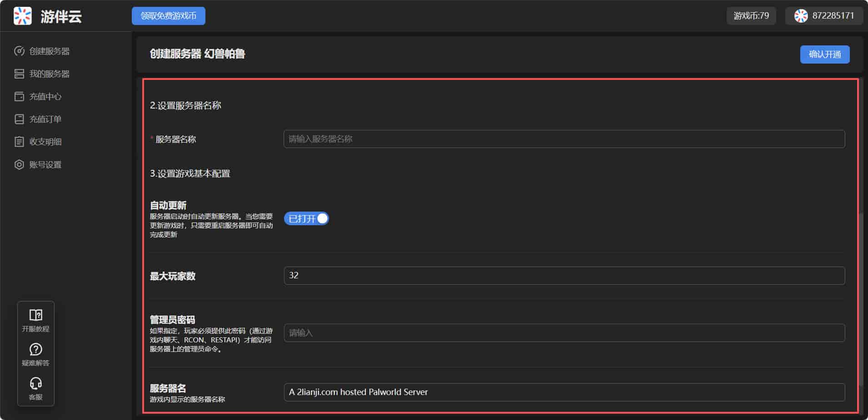Click the 收支明细 list icon
The image size is (868, 420).
19,142
